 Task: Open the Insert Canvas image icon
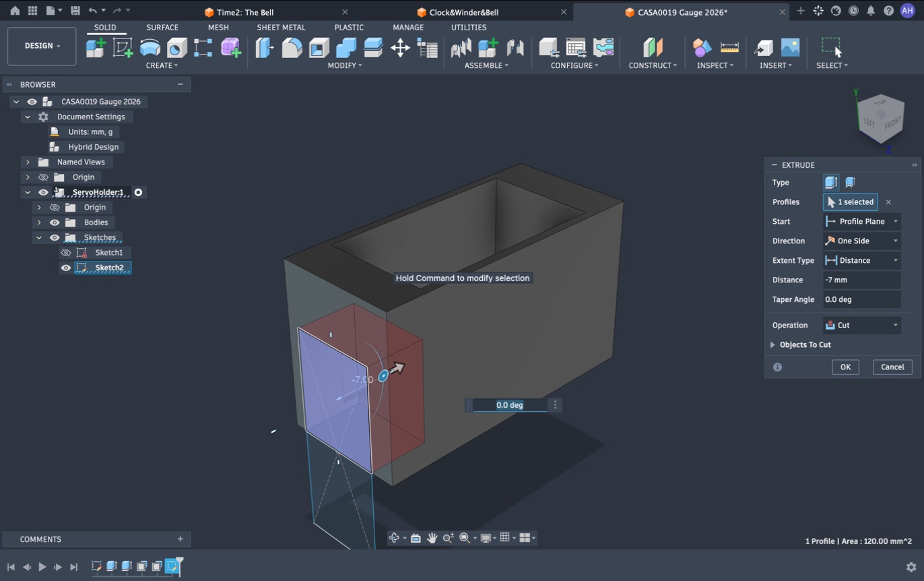[x=790, y=47]
